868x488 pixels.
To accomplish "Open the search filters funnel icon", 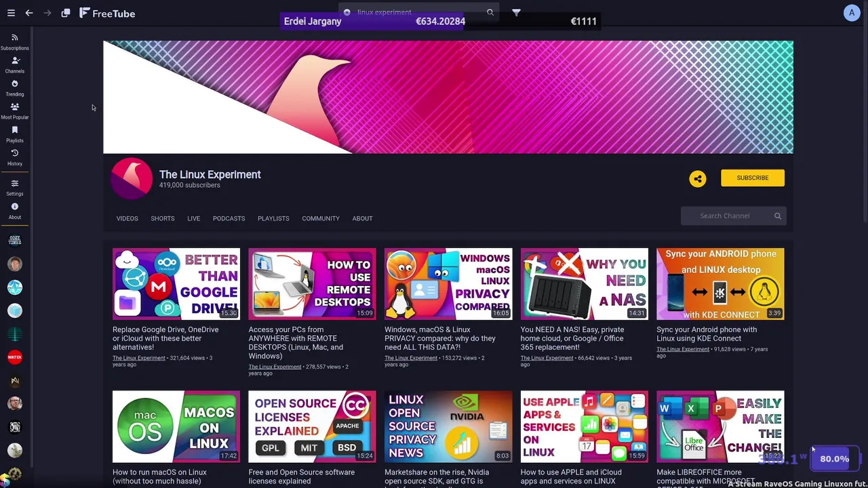I will tap(516, 12).
